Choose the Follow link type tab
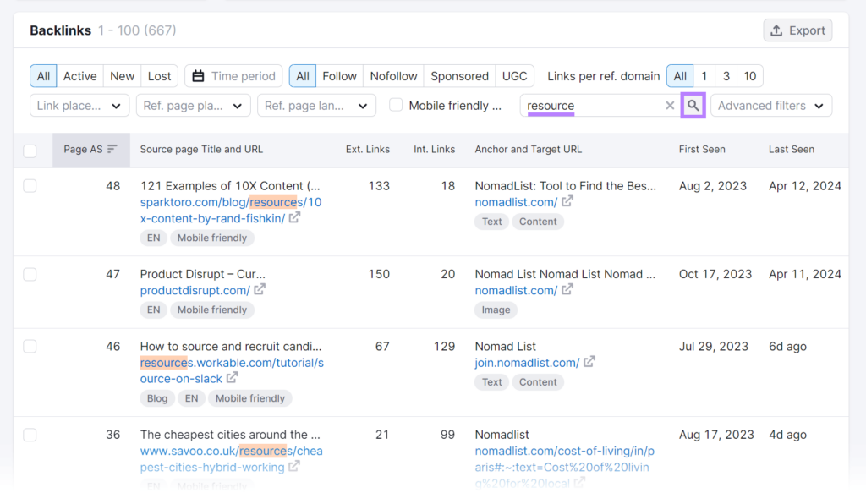 coord(339,76)
